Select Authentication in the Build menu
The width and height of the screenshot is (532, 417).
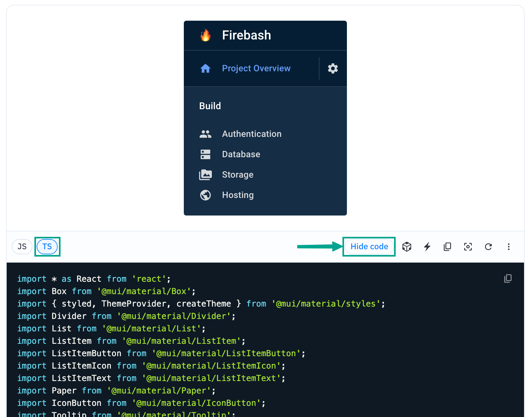pyautogui.click(x=251, y=134)
